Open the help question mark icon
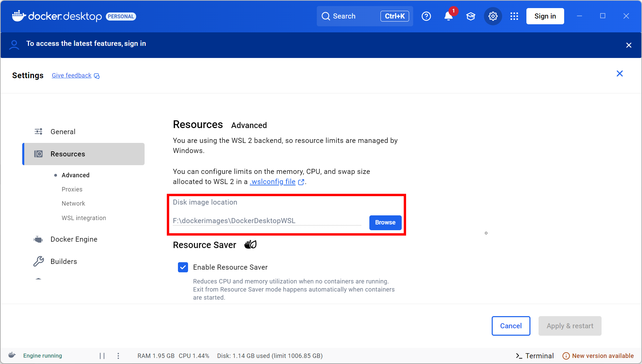 (426, 16)
